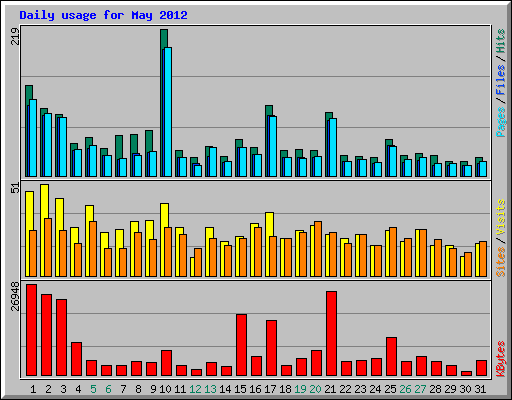Click day label 15 on x-axis
Screen dimensions: 512x400
pos(240,389)
